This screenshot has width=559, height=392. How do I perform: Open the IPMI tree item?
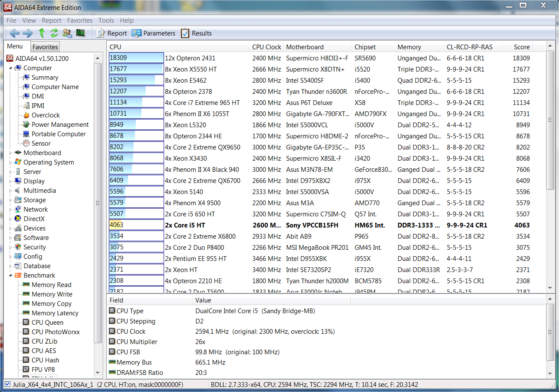tap(38, 106)
